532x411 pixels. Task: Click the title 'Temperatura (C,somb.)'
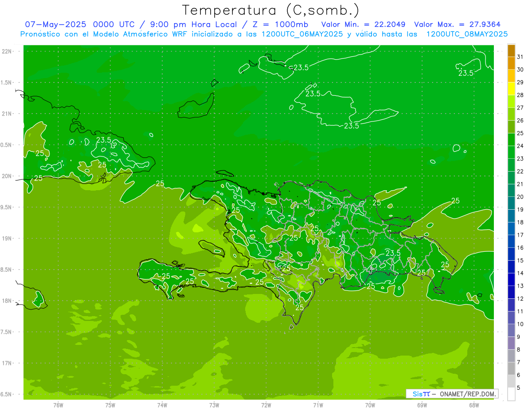click(x=271, y=11)
